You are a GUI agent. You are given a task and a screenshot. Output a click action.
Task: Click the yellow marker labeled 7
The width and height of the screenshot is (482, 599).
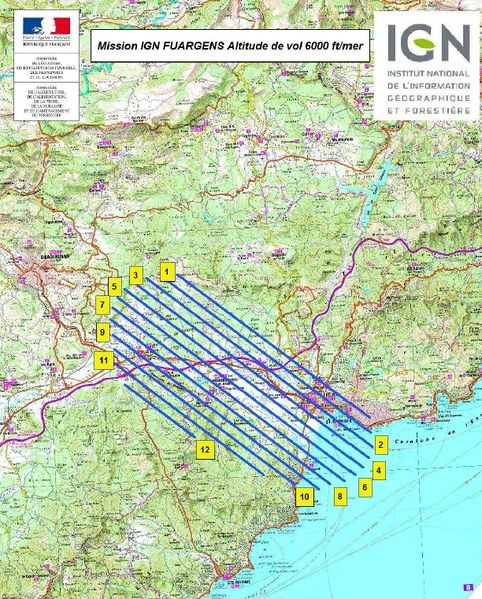(x=102, y=305)
